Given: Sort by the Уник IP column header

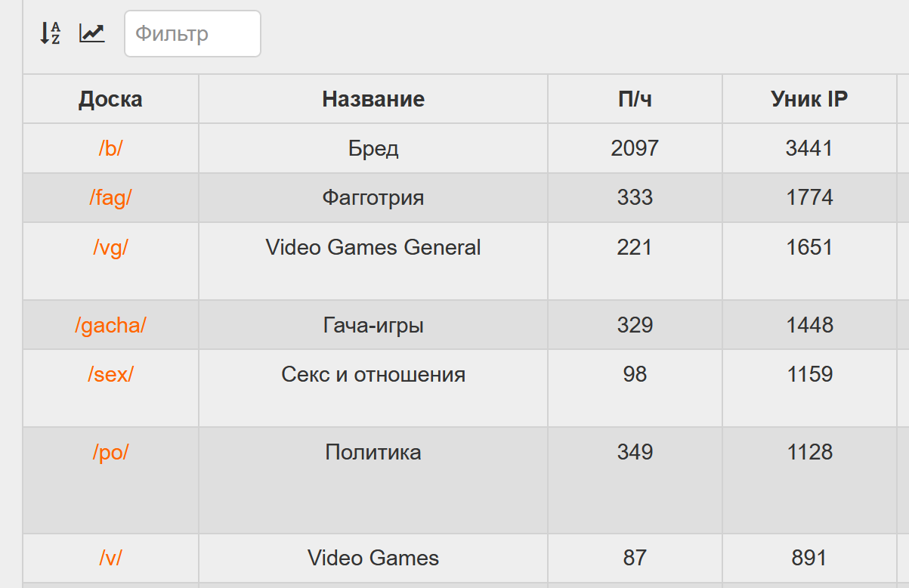Looking at the screenshot, I should point(809,99).
